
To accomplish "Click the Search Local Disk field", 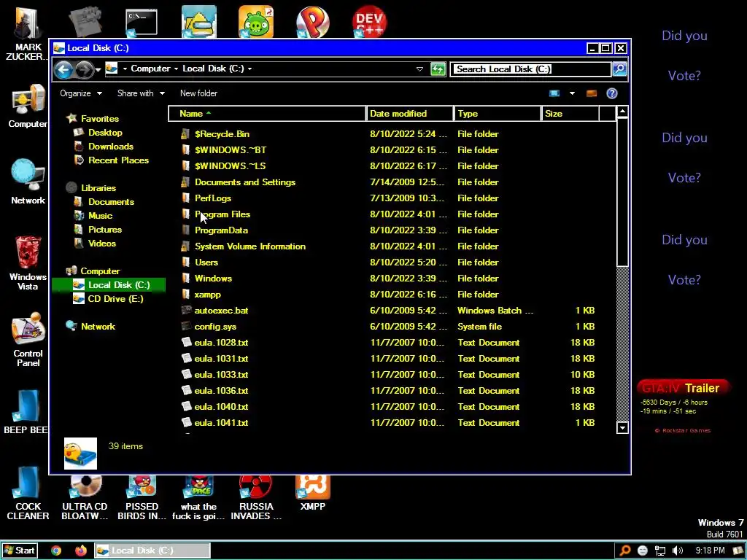I will (530, 69).
